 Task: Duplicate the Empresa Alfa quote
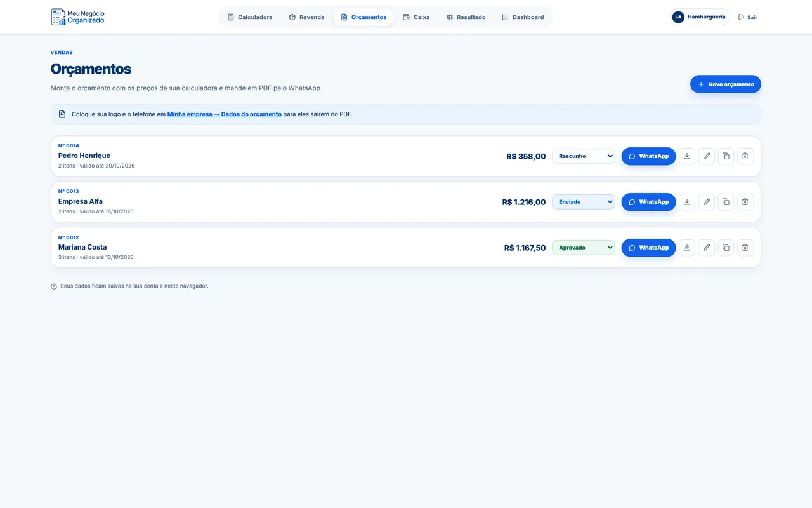click(x=726, y=202)
